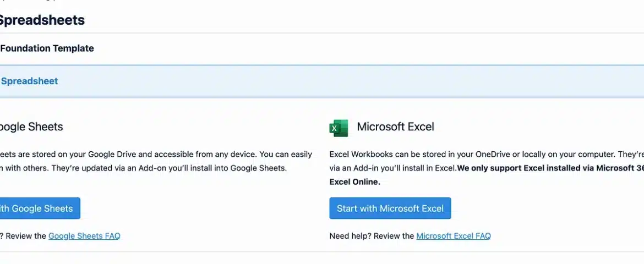Click the Spreadsheets page heading
The height and width of the screenshot is (264, 644).
pos(41,20)
